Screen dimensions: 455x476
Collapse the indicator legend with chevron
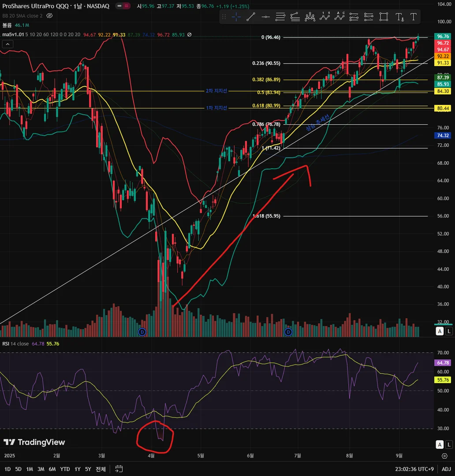7,45
